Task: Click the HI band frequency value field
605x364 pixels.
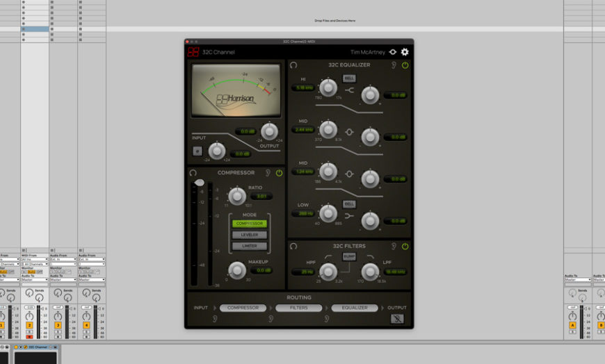Action: [x=304, y=88]
